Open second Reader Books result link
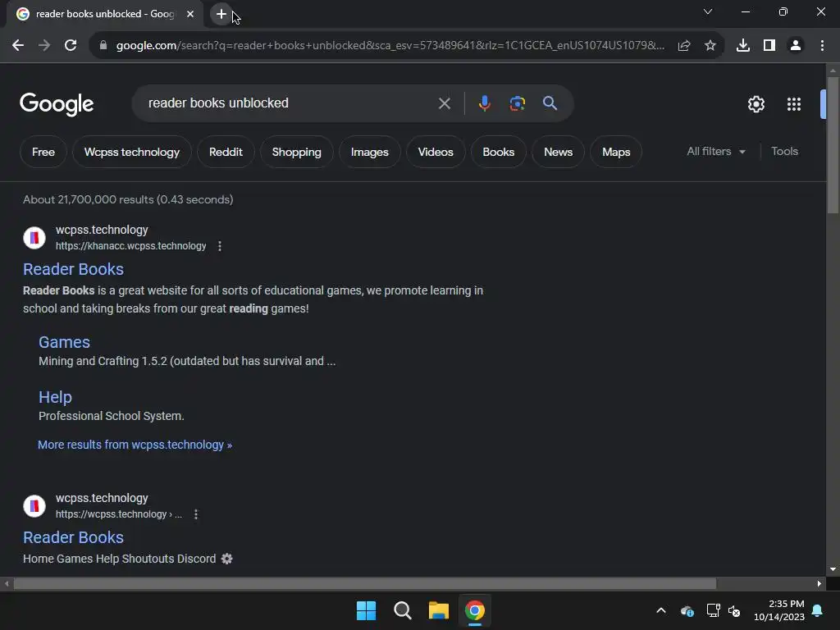Image resolution: width=840 pixels, height=630 pixels. [73, 537]
